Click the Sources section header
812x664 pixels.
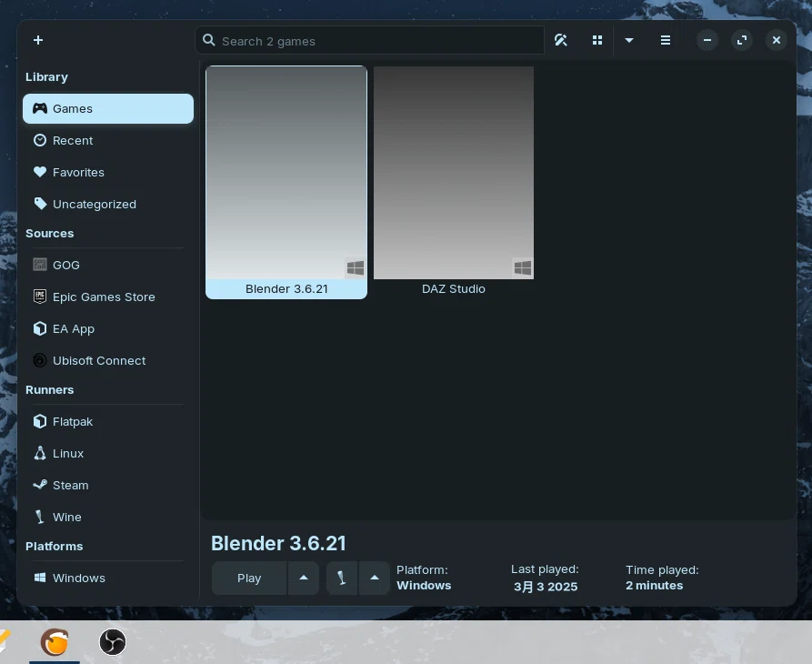point(50,233)
